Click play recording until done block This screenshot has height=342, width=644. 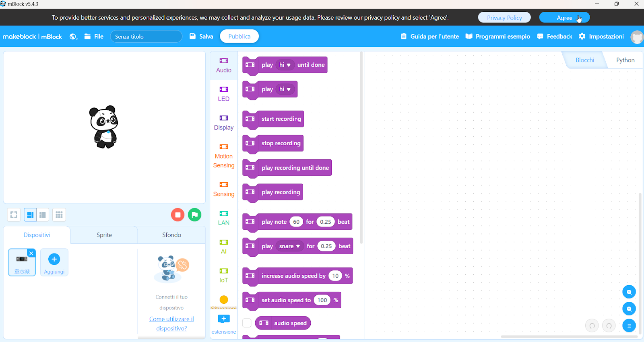pyautogui.click(x=287, y=168)
